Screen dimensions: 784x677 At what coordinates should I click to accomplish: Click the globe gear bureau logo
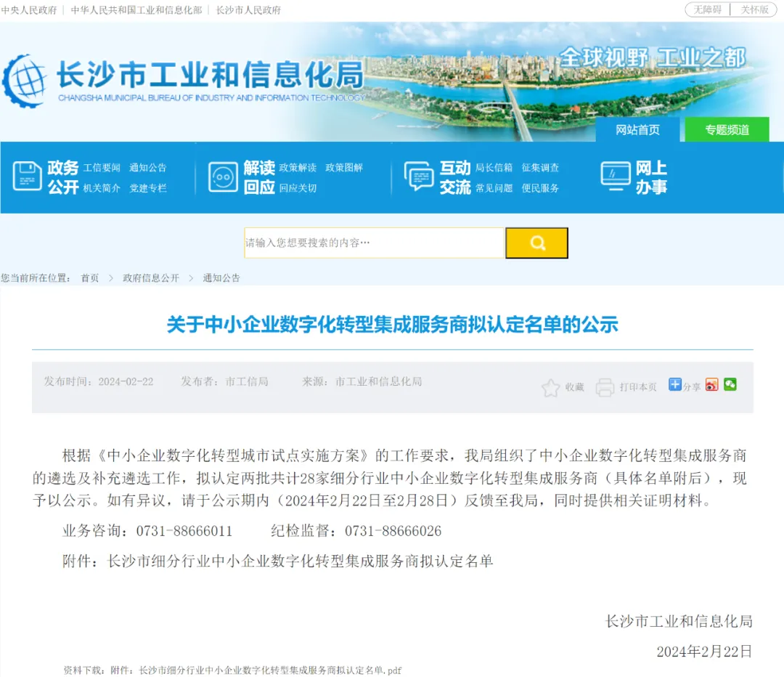25,81
